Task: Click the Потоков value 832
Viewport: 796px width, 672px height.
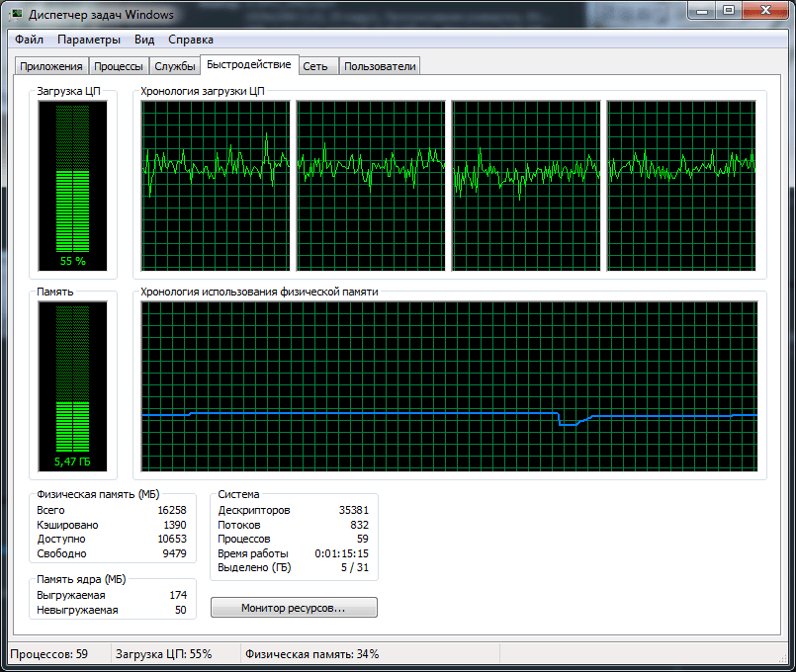Action: [x=359, y=525]
